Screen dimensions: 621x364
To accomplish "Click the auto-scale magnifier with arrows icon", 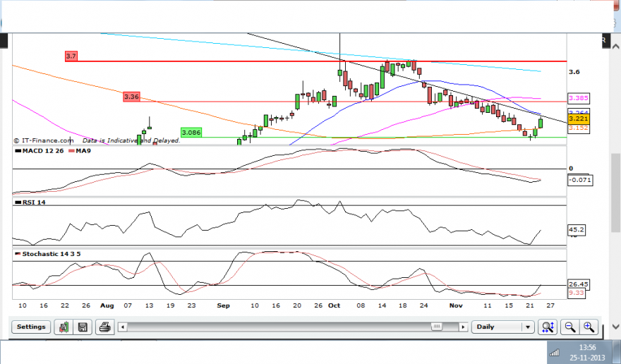I will 548,327.
